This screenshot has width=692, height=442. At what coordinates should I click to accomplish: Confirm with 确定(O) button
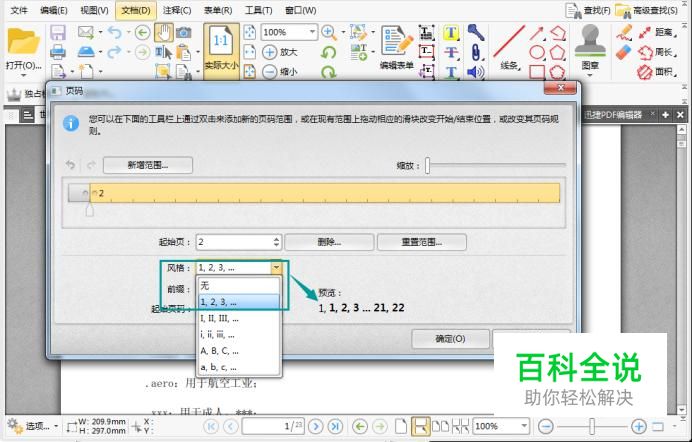click(450, 338)
